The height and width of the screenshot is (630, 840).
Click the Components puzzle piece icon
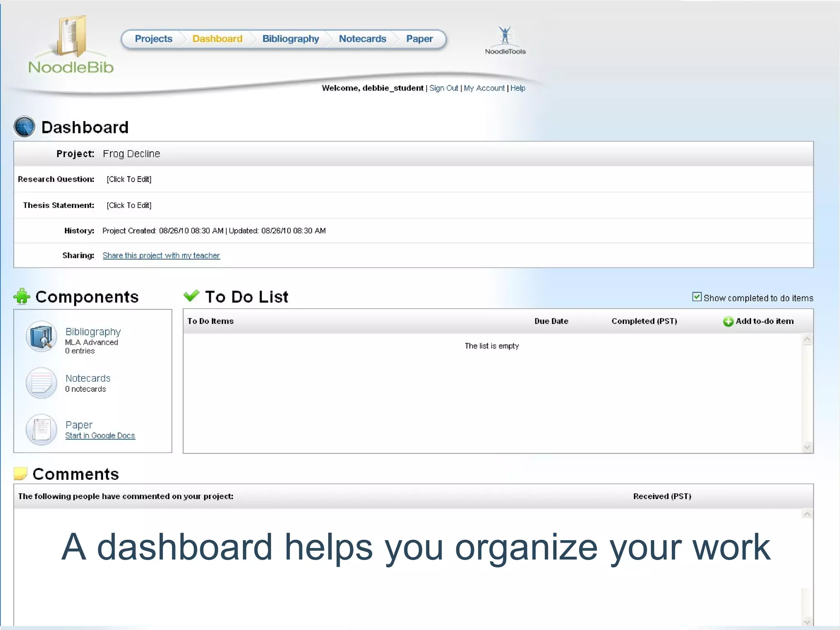22,297
